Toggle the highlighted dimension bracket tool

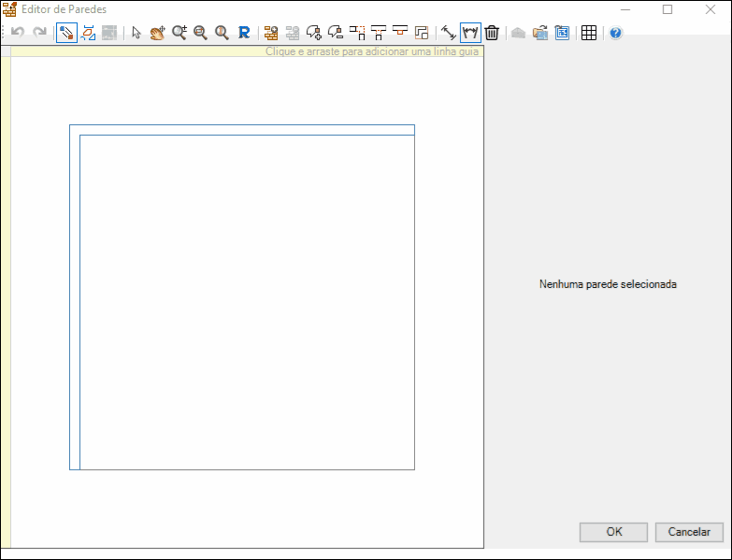[x=470, y=33]
